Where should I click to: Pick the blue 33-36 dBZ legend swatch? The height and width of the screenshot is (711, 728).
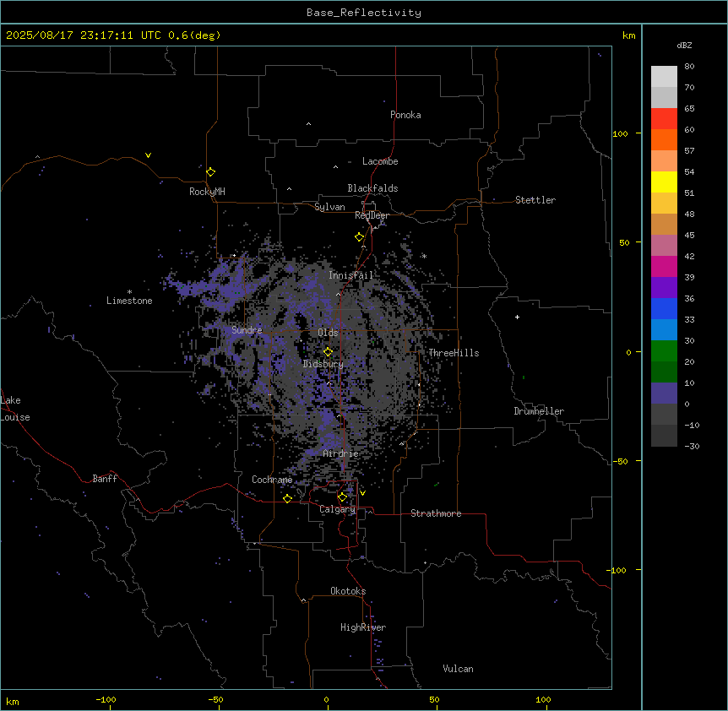664,308
